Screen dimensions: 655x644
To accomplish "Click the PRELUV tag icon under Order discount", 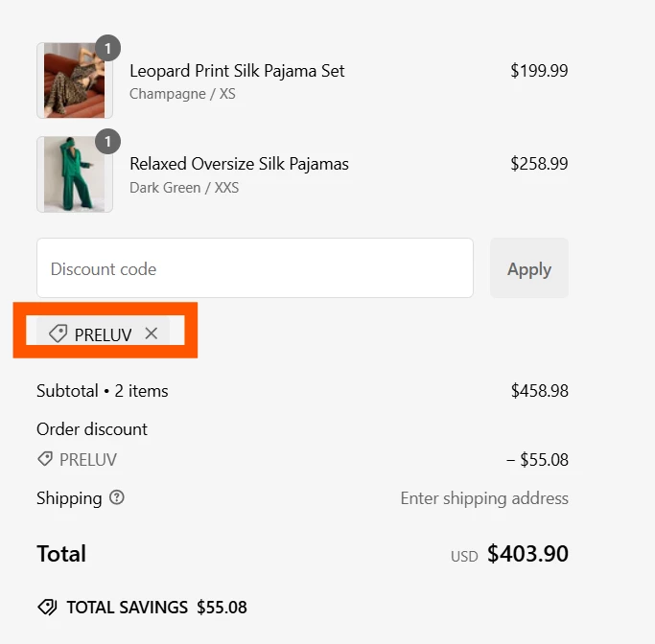I will 45,460.
